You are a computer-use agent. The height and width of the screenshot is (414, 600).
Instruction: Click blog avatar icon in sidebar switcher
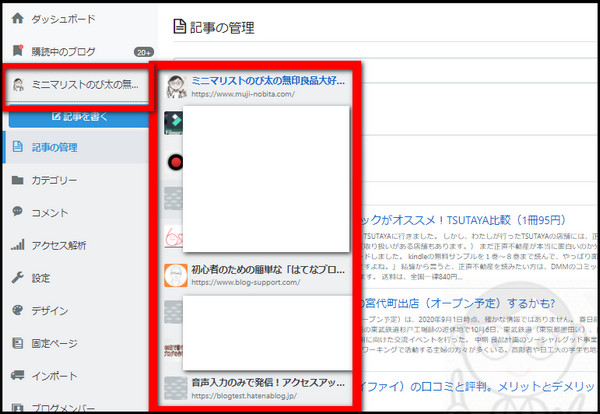coord(18,84)
